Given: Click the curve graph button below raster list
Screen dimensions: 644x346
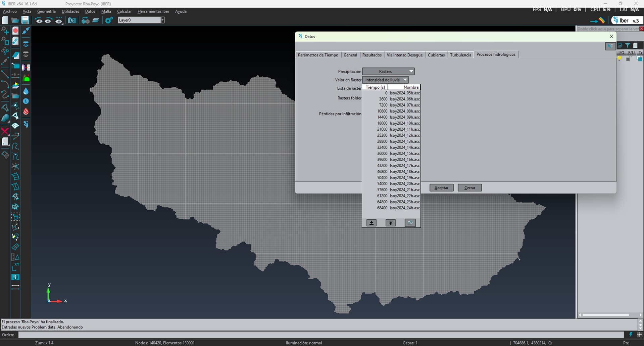Looking at the screenshot, I should tap(410, 223).
